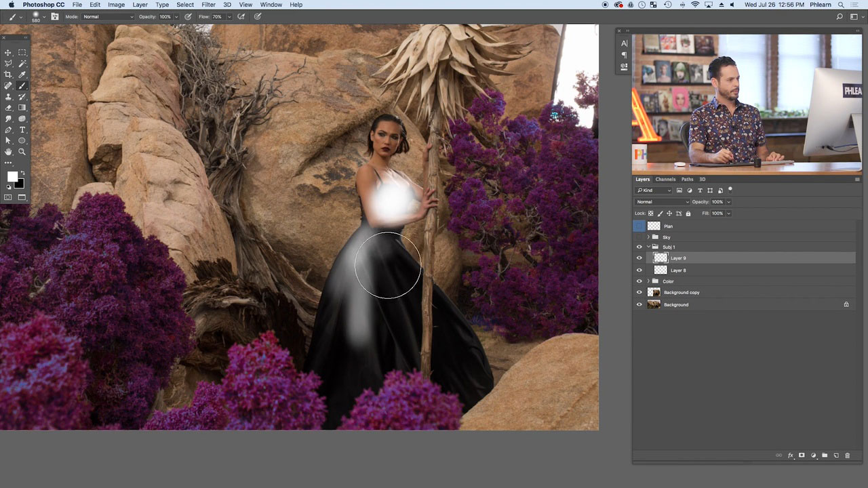
Task: Click the create new layer icon
Action: click(x=835, y=455)
